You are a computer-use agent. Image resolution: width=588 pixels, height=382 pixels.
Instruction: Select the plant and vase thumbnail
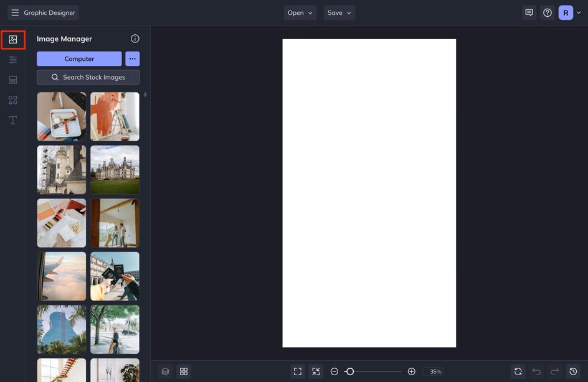point(115,370)
